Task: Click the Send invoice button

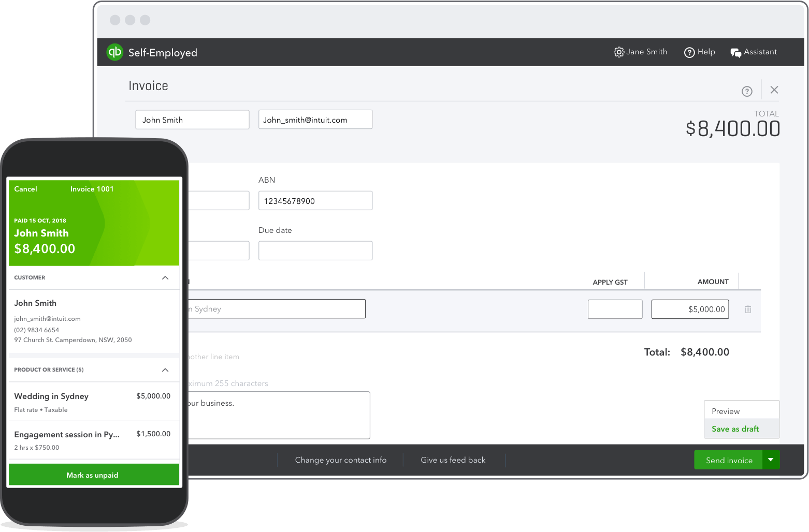Action: (x=728, y=460)
